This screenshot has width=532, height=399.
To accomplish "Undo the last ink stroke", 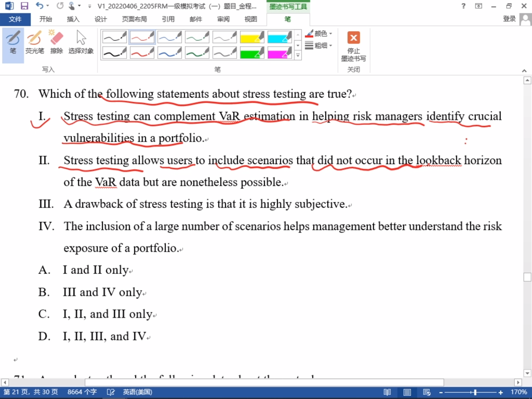I will pyautogui.click(x=39, y=6).
